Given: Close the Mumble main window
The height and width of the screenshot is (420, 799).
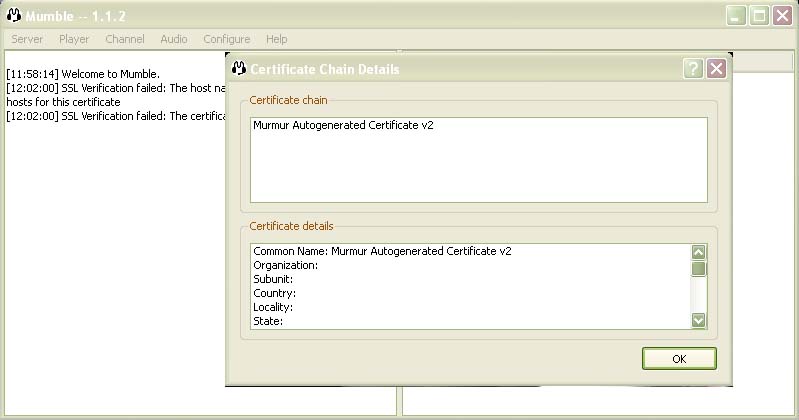Looking at the screenshot, I should [x=783, y=16].
